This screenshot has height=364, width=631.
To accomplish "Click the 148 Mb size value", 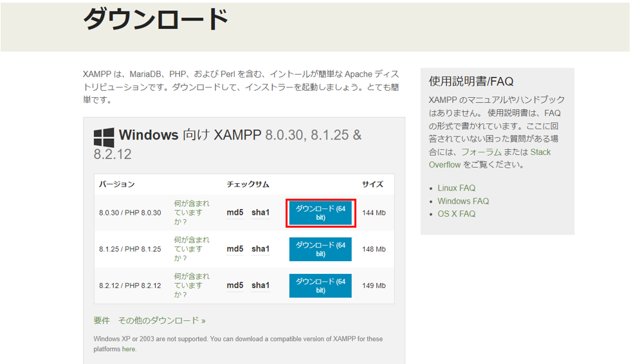I will coord(374,250).
